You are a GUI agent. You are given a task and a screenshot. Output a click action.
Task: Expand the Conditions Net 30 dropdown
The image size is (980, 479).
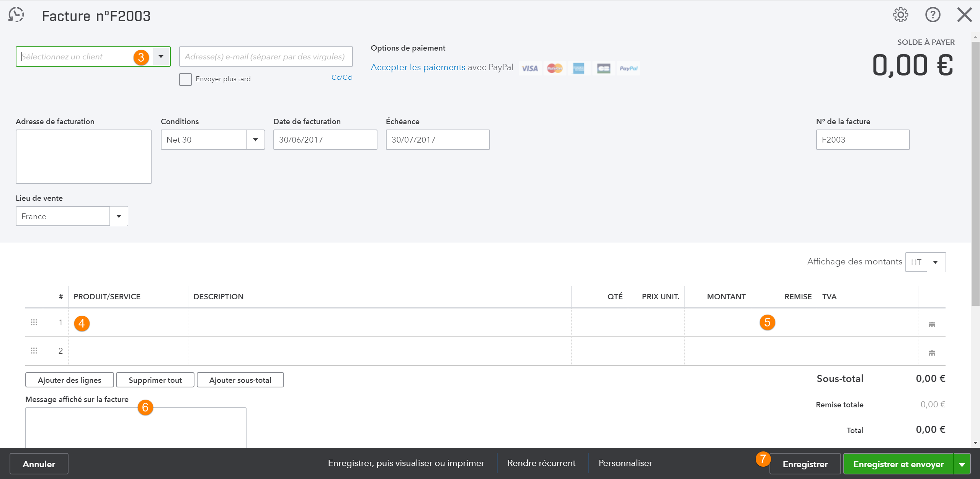[x=255, y=140]
